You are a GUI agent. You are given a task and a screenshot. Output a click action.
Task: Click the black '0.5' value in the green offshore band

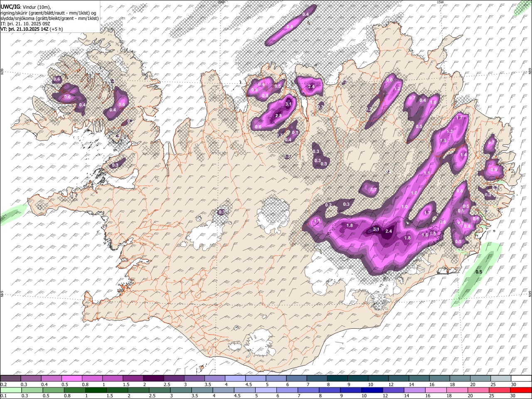tap(479, 272)
